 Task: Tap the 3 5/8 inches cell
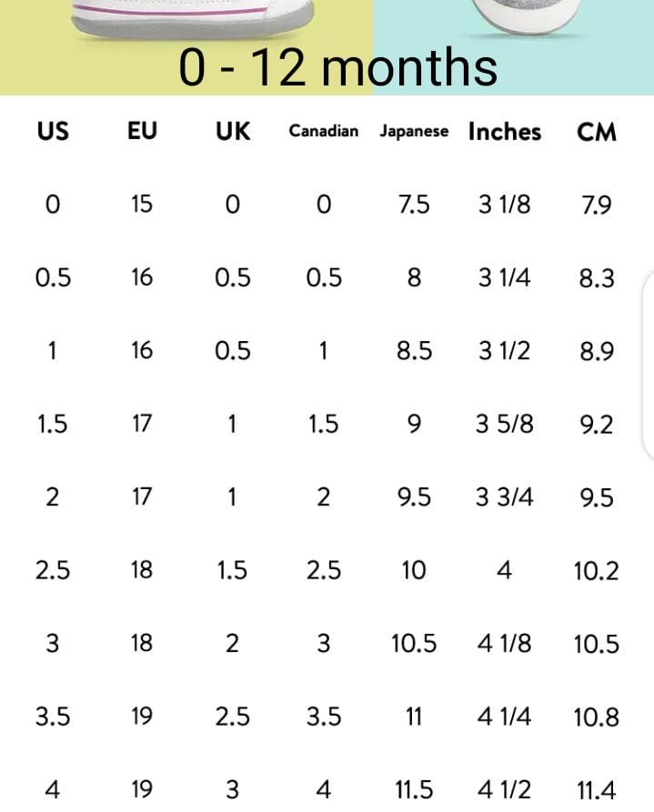505,425
